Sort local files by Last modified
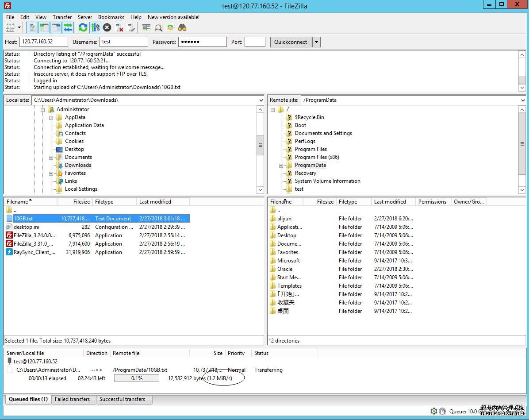 click(163, 201)
